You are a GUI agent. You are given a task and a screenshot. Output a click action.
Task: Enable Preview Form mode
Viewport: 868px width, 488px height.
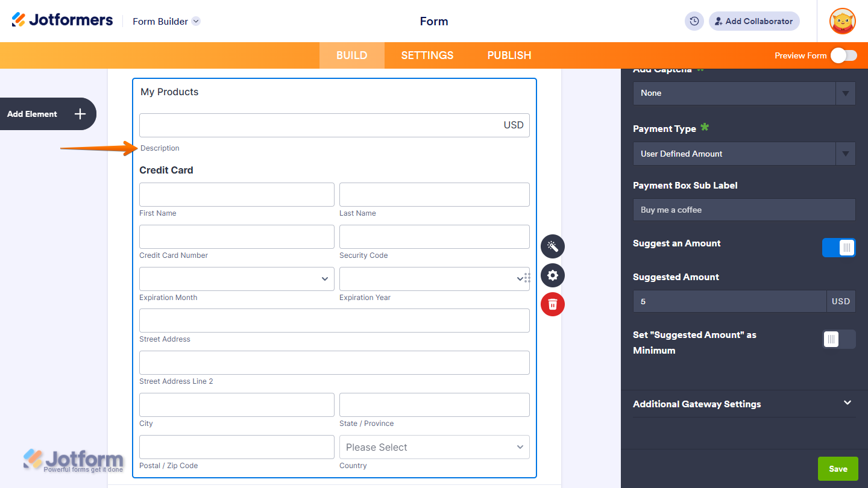pyautogui.click(x=844, y=55)
